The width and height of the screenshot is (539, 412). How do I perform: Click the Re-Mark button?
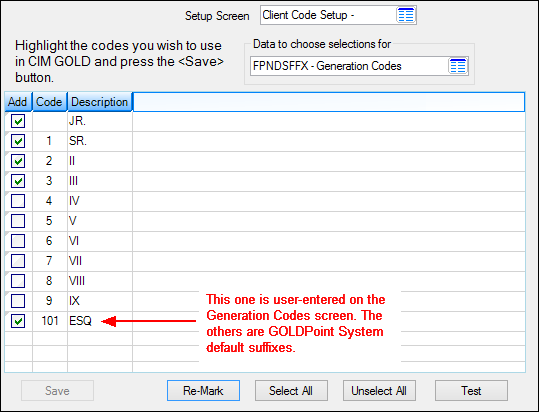204,390
